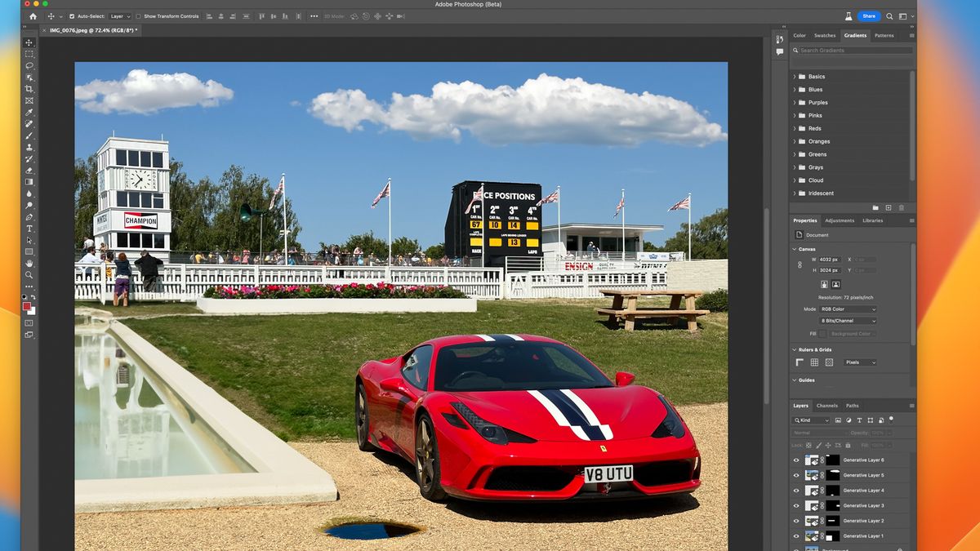
Task: Switch to the Channels tab
Action: coord(827,406)
